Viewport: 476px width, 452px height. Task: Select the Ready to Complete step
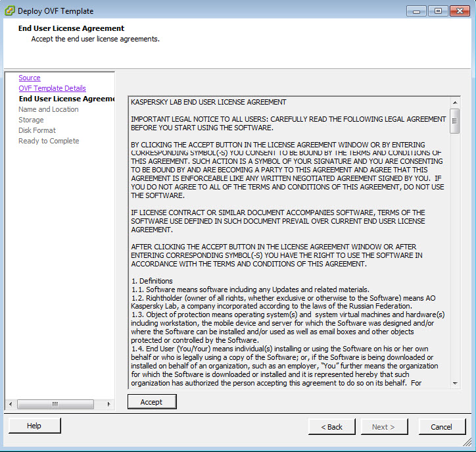click(49, 141)
